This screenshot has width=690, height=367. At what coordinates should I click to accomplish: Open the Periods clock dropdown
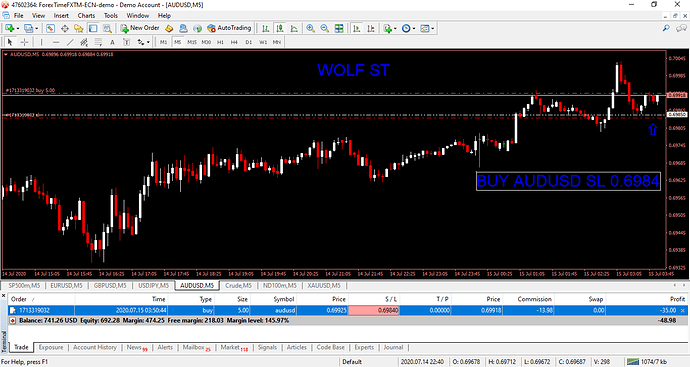click(x=408, y=29)
